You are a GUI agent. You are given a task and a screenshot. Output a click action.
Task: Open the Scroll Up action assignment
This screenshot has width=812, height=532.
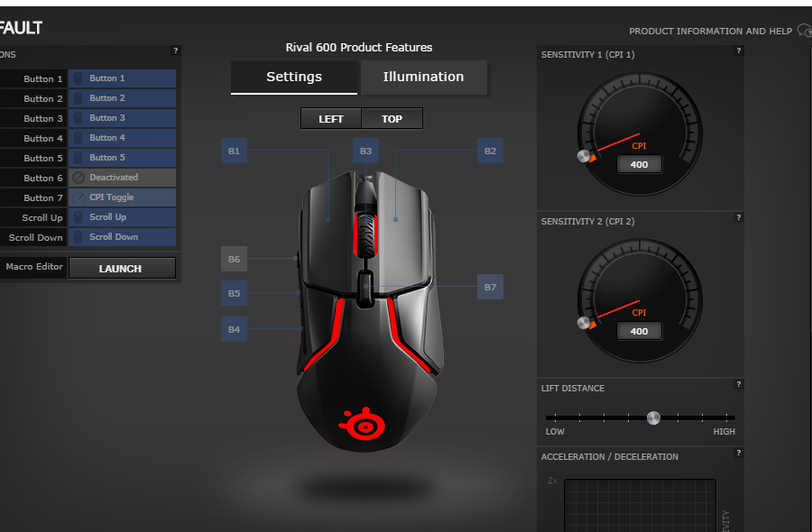(122, 217)
